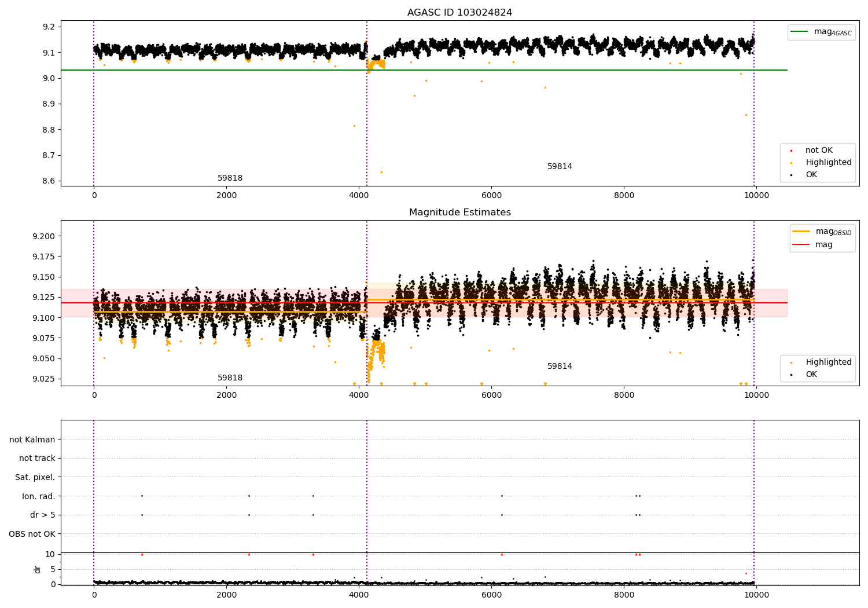Click the 9.175 y-axis tick label
868x608 pixels.
click(44, 257)
